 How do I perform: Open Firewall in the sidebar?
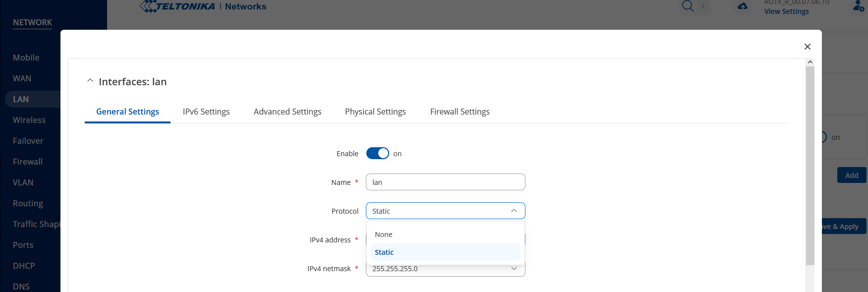28,162
